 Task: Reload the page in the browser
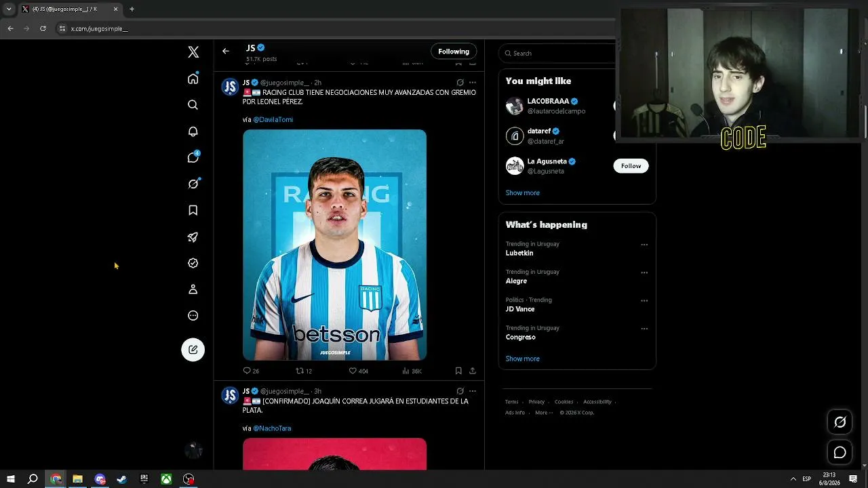click(43, 28)
